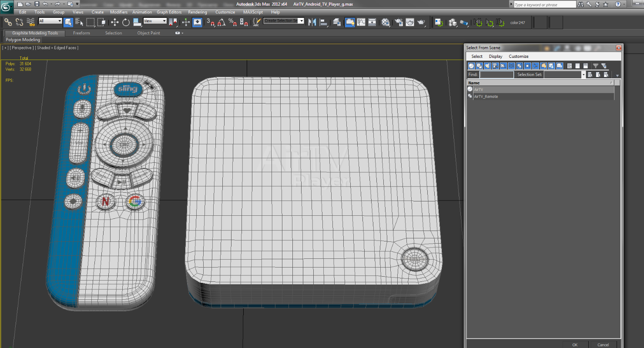This screenshot has width=644, height=348.
Task: Click the Edit Named Selection Sets icon
Action: tap(257, 22)
